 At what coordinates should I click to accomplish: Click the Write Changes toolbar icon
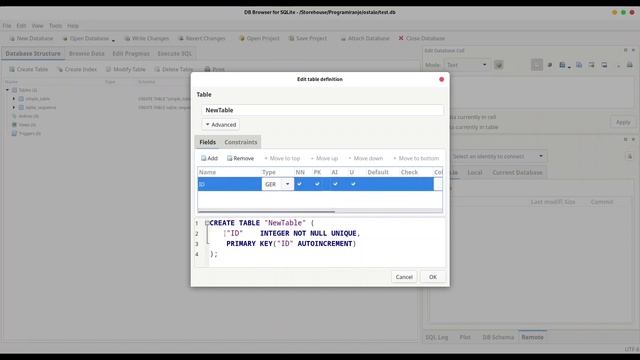[x=146, y=38]
